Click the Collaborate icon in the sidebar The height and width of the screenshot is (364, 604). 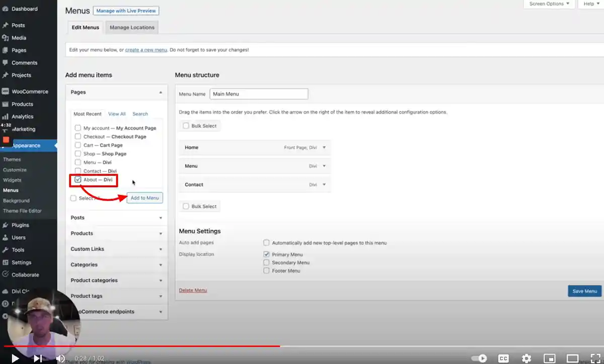(5, 275)
